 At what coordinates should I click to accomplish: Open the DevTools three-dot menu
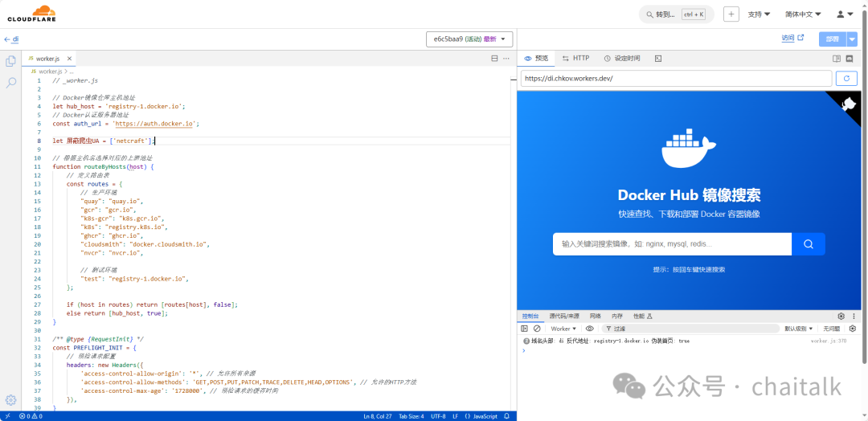853,317
